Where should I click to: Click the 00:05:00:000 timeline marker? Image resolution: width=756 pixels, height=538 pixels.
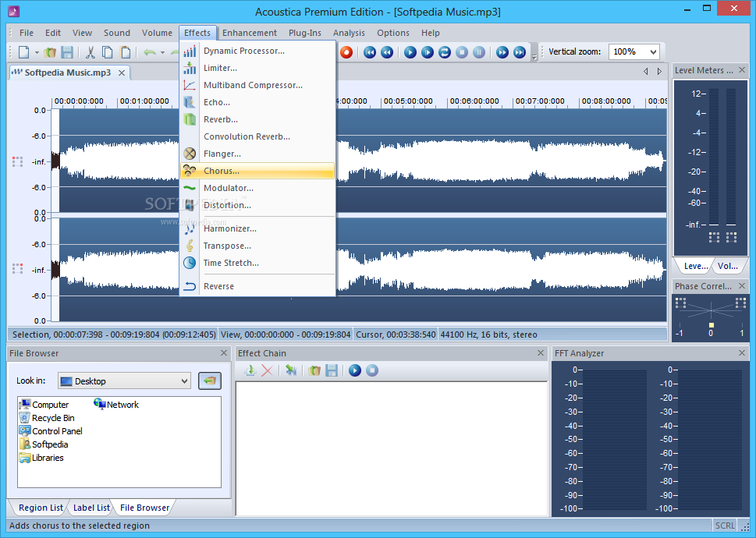click(408, 101)
